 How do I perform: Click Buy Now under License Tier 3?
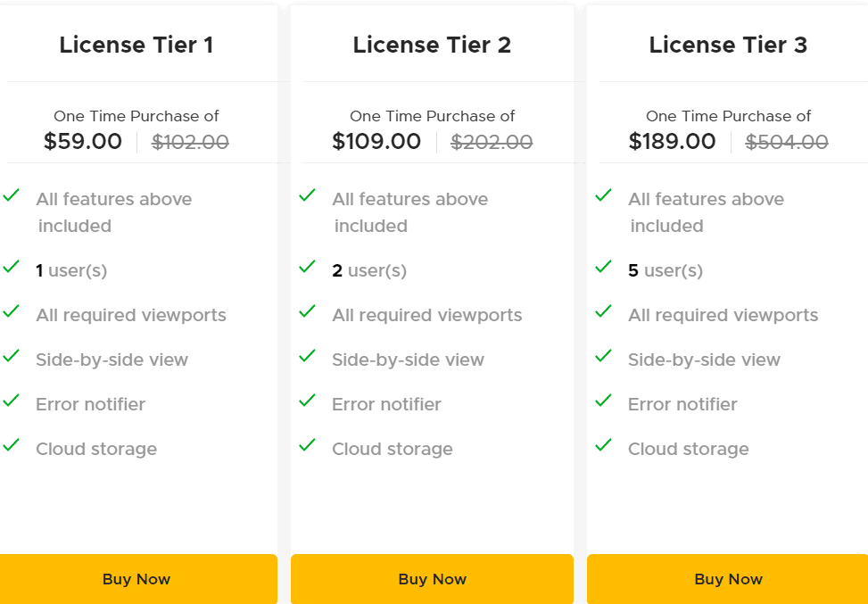click(x=727, y=579)
